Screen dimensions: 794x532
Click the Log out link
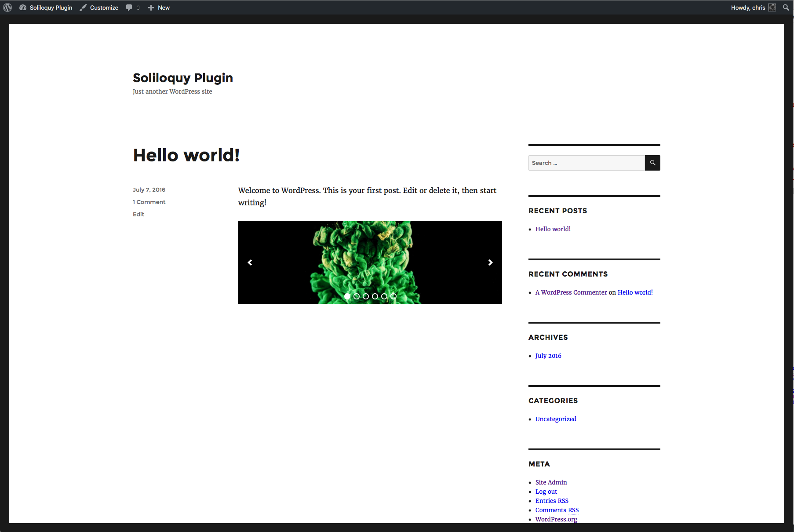point(546,492)
